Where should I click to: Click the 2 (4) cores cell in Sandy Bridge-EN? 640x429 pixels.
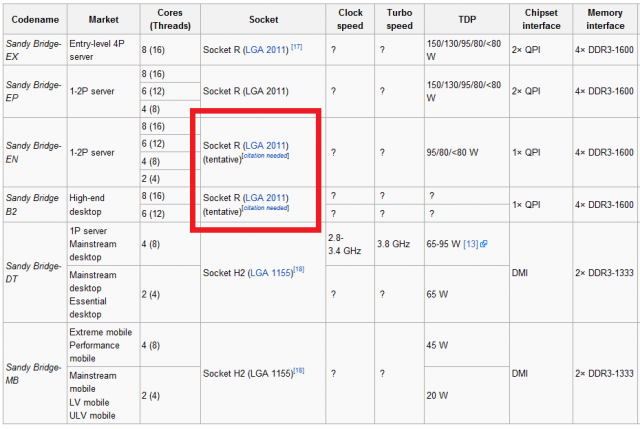tap(170, 178)
